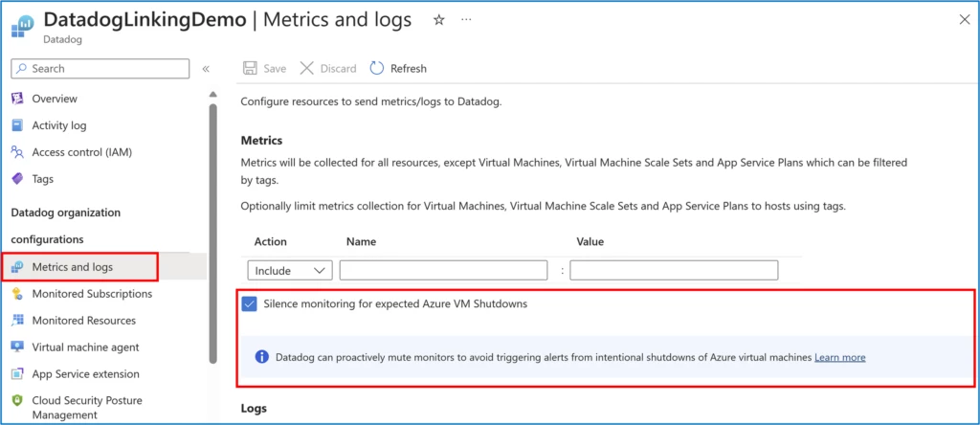This screenshot has height=425, width=980.
Task: Click the Monitored Subscriptions key icon
Action: [x=18, y=294]
